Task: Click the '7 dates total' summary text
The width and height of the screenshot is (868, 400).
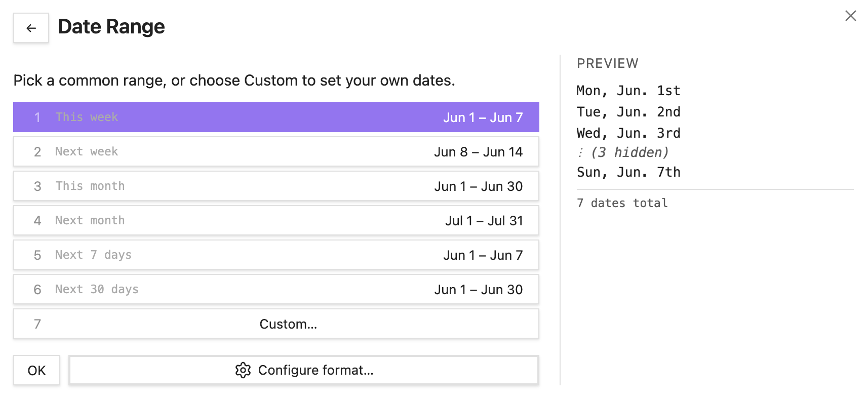Action: pyautogui.click(x=622, y=203)
